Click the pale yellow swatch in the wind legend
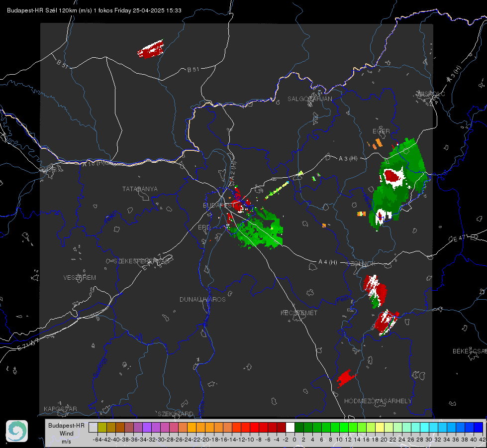Screen dimensions: 487x448 (x=380, y=427)
